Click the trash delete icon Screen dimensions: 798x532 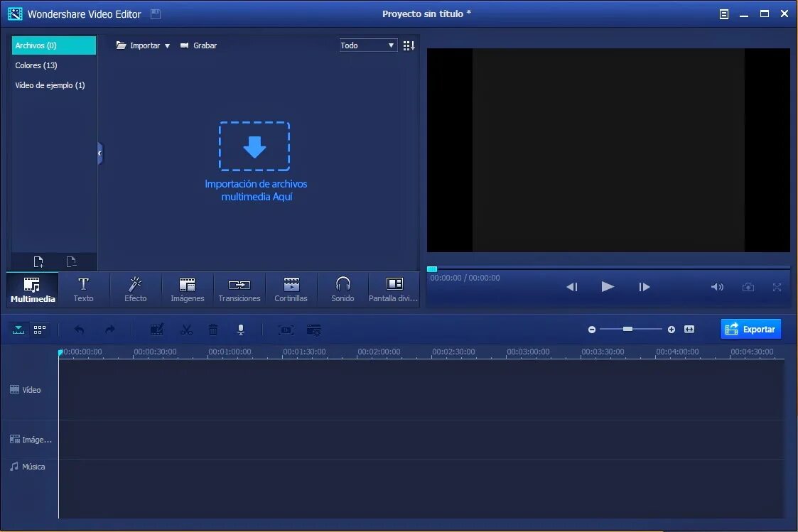pos(213,330)
